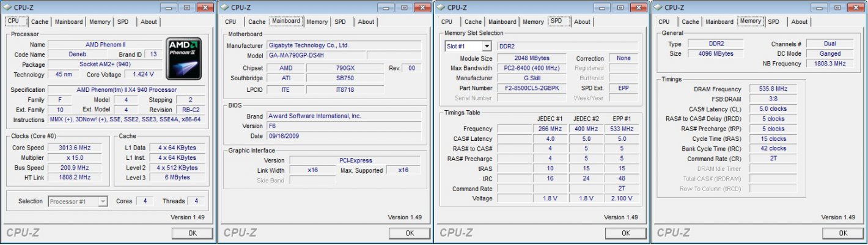Click CPU-Z title icon of SPD window
This screenshot has width=868, height=245.
click(441, 7)
